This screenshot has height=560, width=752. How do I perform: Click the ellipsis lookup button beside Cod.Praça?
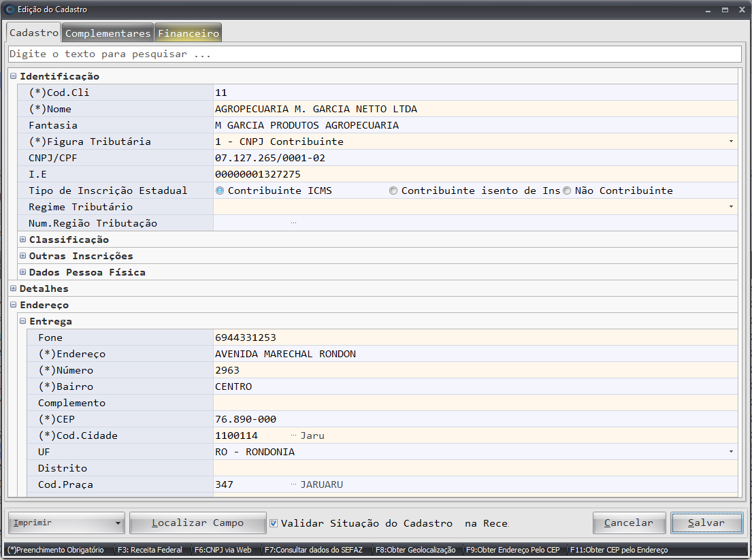pos(293,484)
